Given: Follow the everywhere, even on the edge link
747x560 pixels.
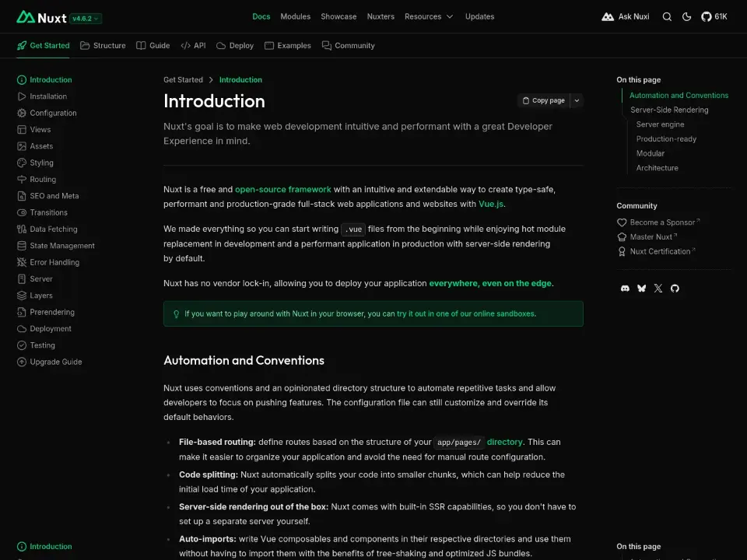Looking at the screenshot, I should click(x=490, y=283).
